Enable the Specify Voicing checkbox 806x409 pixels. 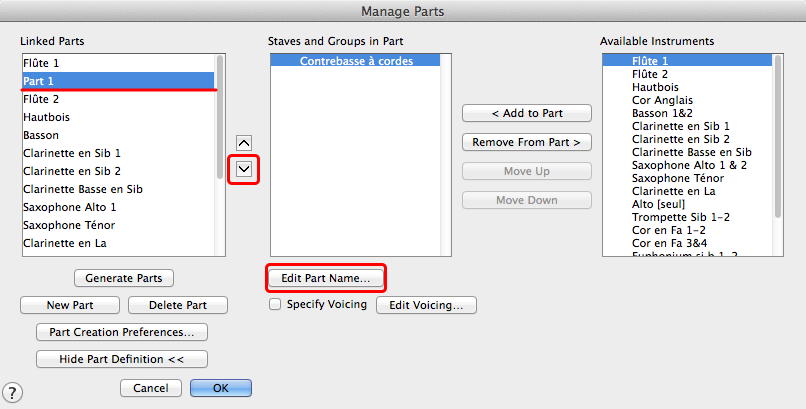click(275, 304)
